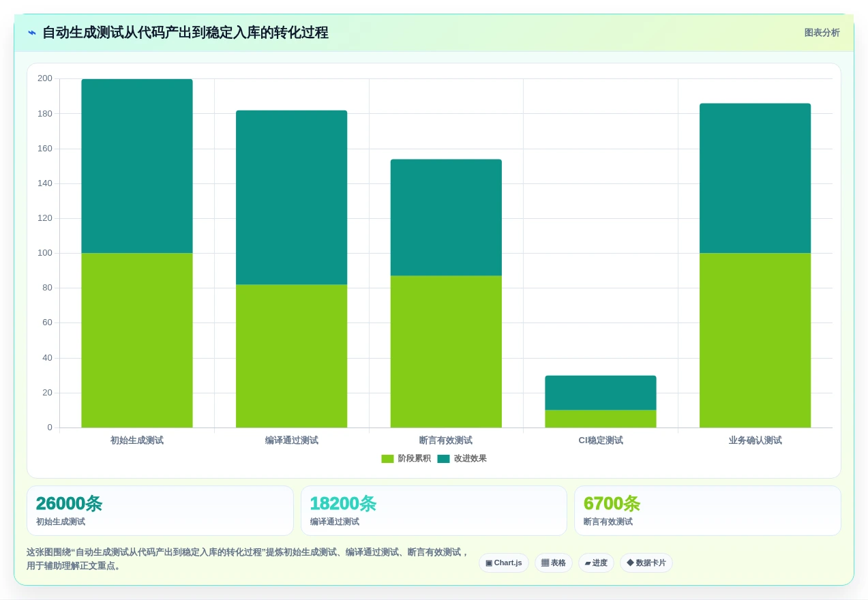Click the 改进效果 legend label
Screen dimensions: 868x600
click(x=470, y=459)
